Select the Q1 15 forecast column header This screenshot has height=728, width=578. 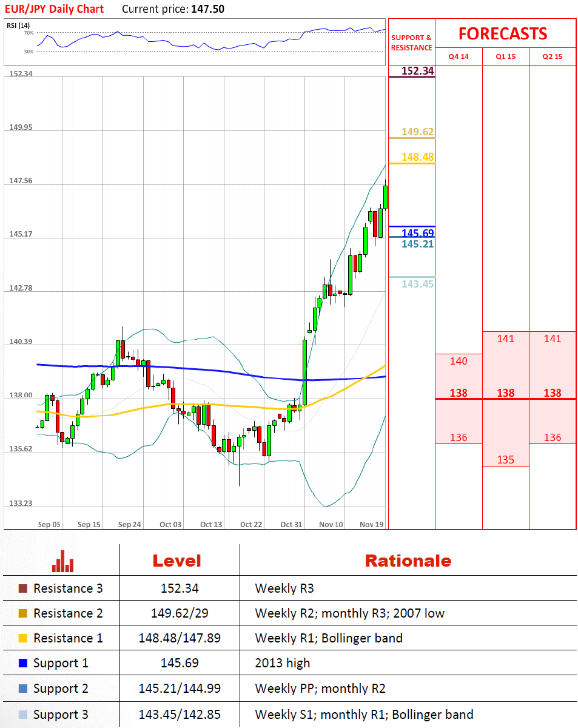pyautogui.click(x=505, y=56)
